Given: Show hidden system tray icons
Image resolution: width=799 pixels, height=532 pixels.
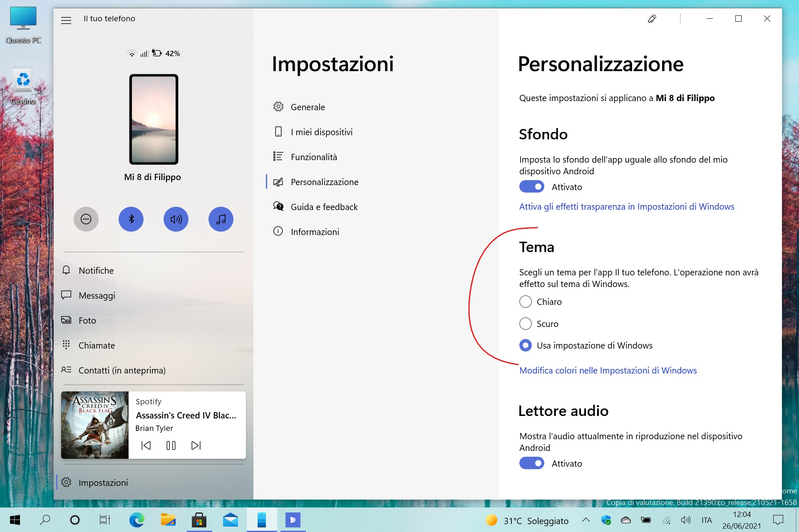Looking at the screenshot, I should coord(586,520).
